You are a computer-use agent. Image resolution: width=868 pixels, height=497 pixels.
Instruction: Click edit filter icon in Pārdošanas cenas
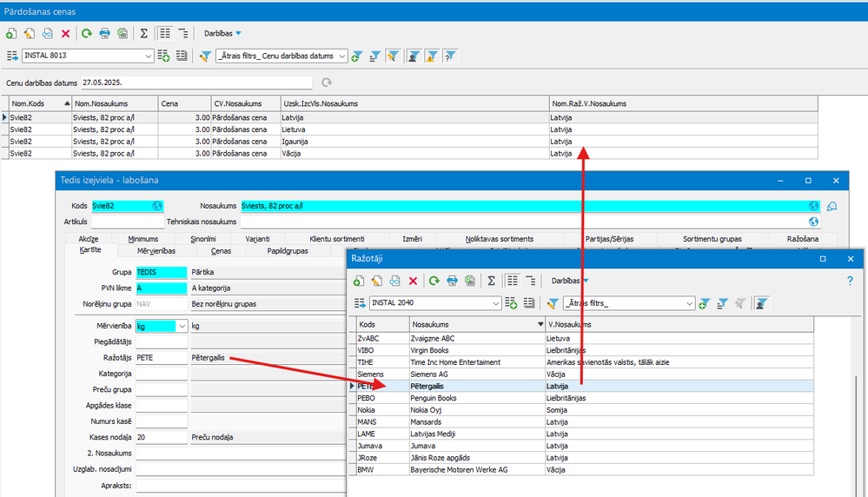click(x=205, y=56)
